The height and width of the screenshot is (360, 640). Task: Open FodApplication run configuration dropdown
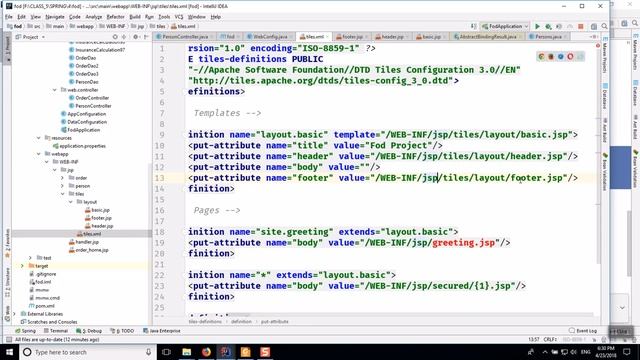(x=505, y=26)
